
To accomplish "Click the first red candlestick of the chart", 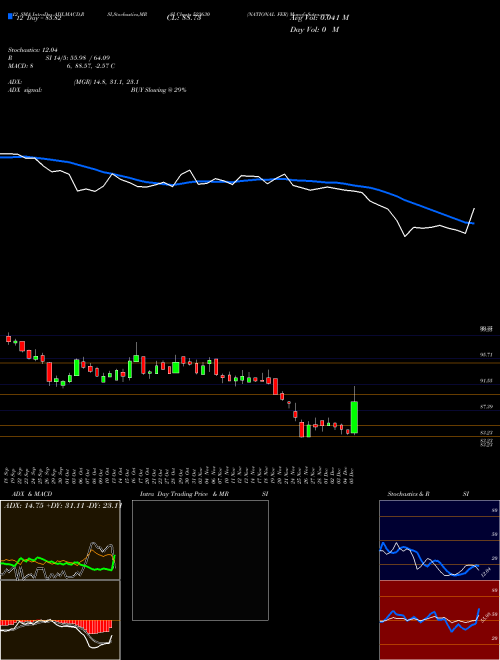I will coord(8,338).
